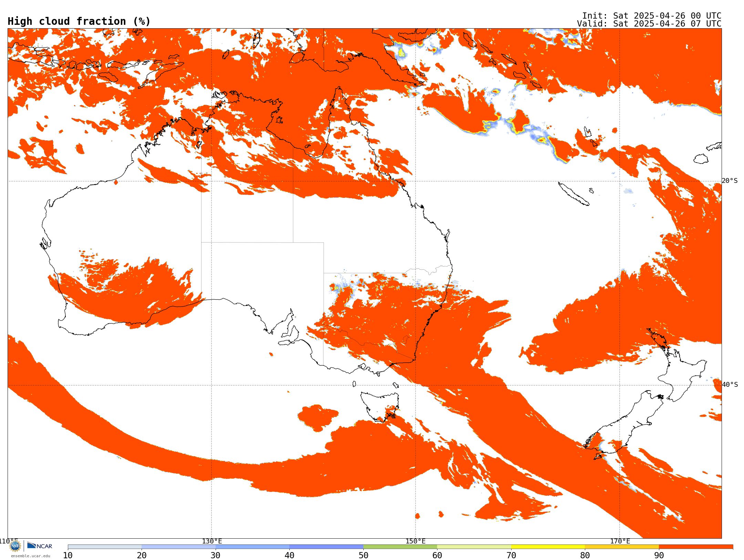Click the NSF logo icon
Viewport: 744px width, 560px height.
[x=15, y=546]
